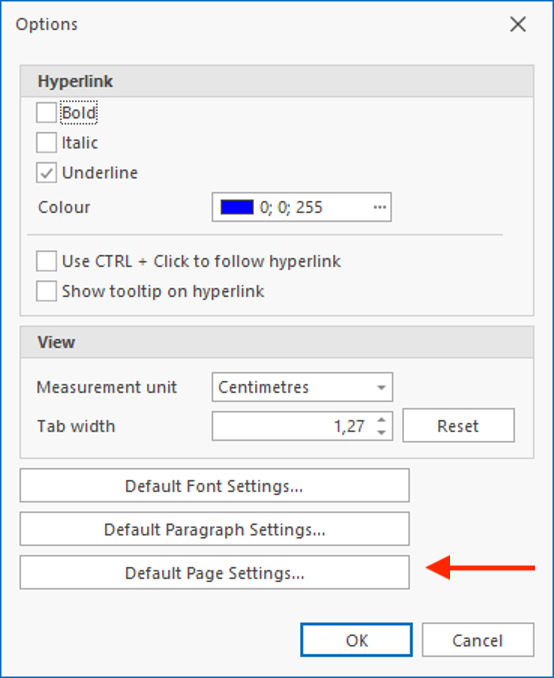Click the colour value text 0; 0; 255

(x=291, y=208)
